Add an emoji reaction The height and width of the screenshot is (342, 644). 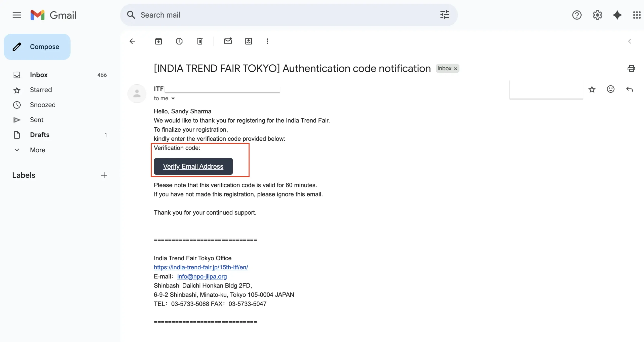click(x=611, y=89)
